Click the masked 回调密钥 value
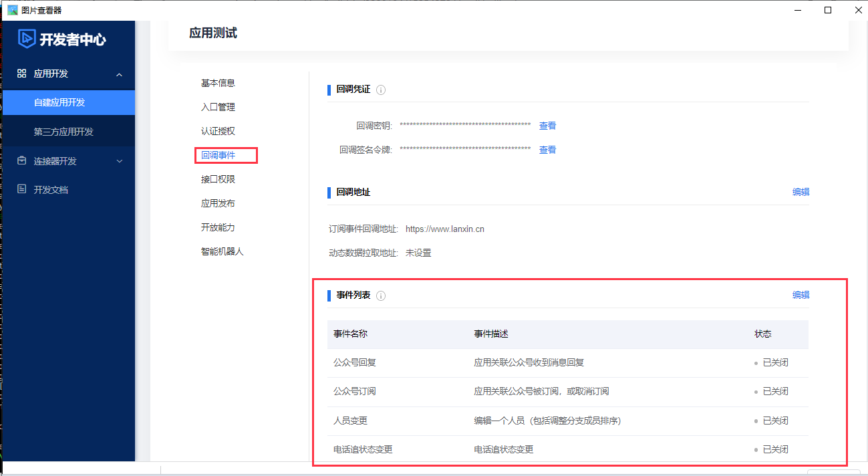This screenshot has height=476, width=868. click(x=465, y=125)
